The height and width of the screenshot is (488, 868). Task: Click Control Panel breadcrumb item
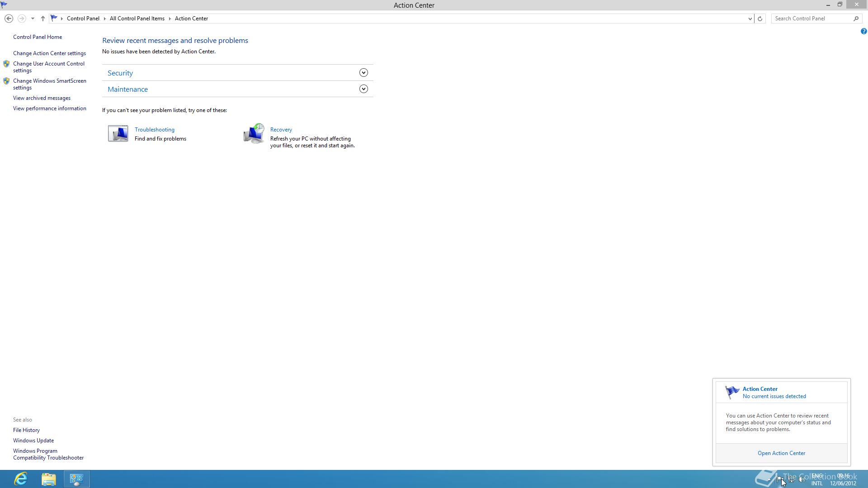(83, 19)
